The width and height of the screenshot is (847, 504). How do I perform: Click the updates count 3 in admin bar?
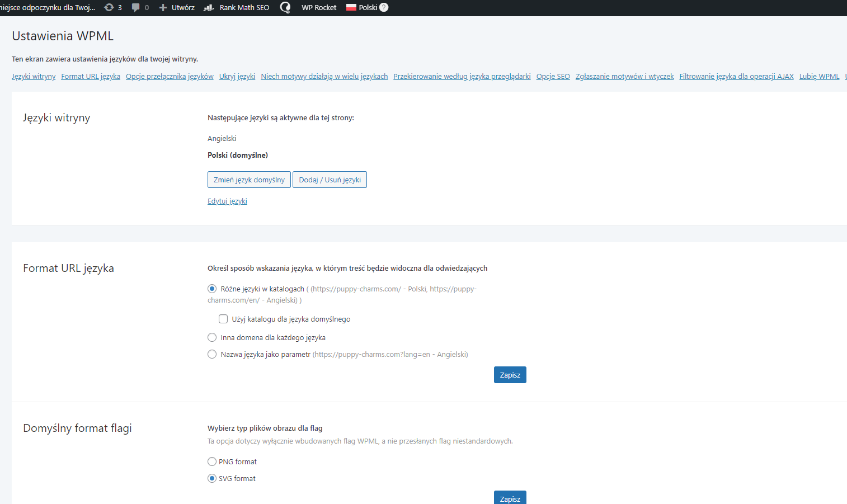pyautogui.click(x=120, y=8)
